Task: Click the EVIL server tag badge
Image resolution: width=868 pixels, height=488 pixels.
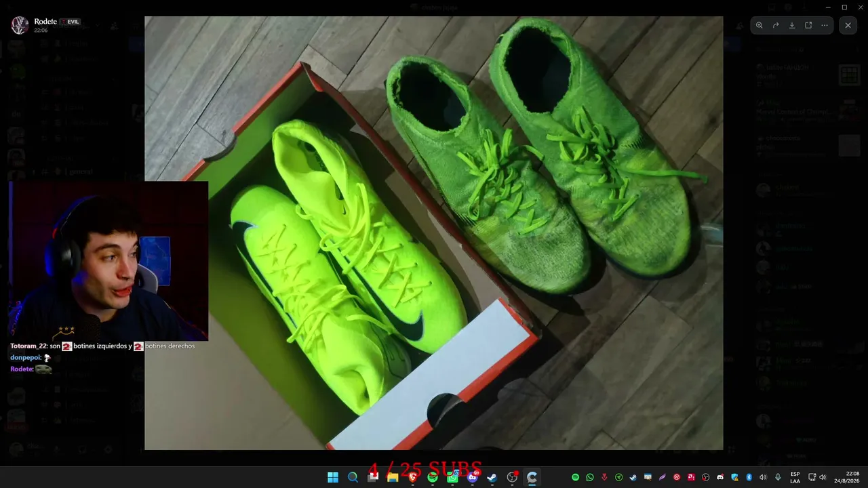Action: [71, 22]
